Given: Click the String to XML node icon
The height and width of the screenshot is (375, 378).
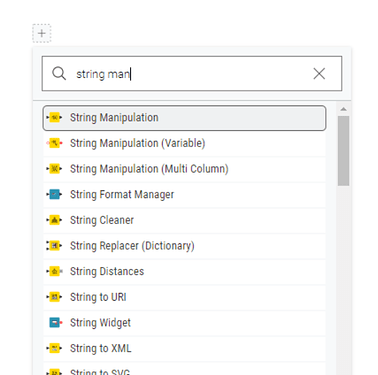Looking at the screenshot, I should coord(54,348).
